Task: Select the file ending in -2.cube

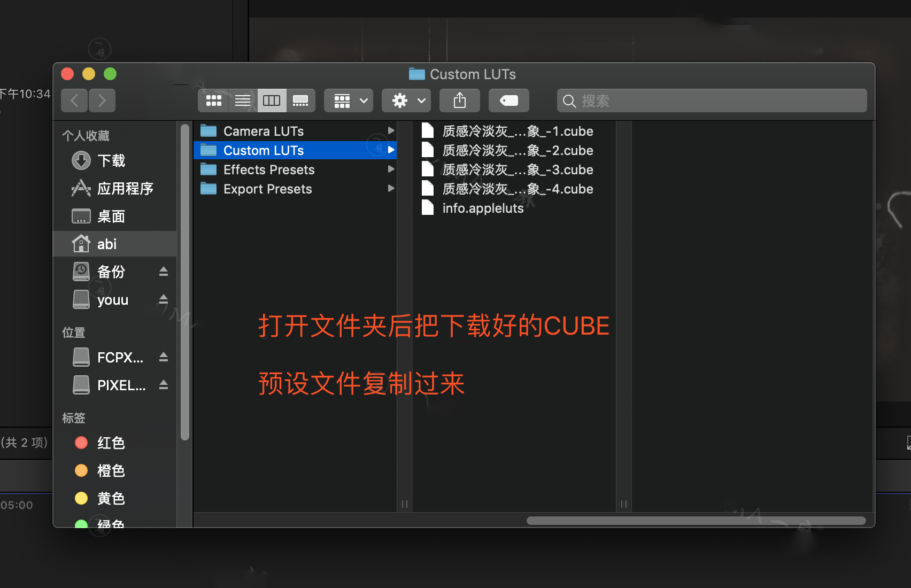Action: 514,150
